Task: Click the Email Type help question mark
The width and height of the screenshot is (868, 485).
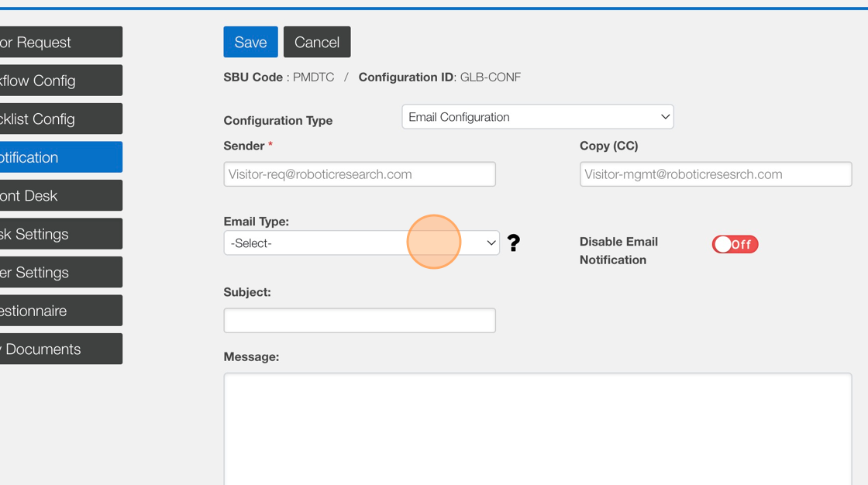Action: (x=513, y=243)
